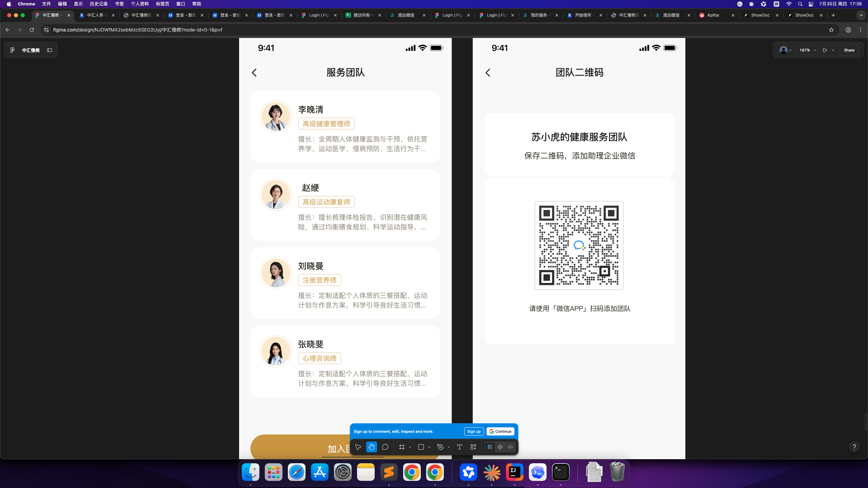
Task: Reload the Figma page
Action: click(x=32, y=30)
